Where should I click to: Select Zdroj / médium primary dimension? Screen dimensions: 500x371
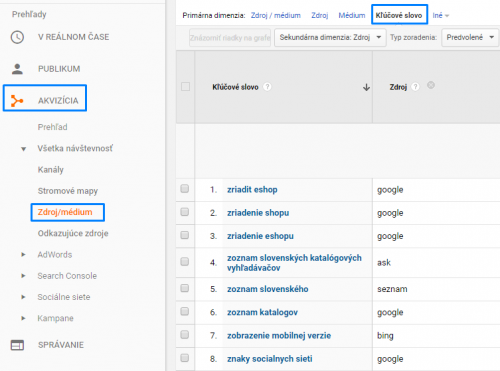click(276, 15)
